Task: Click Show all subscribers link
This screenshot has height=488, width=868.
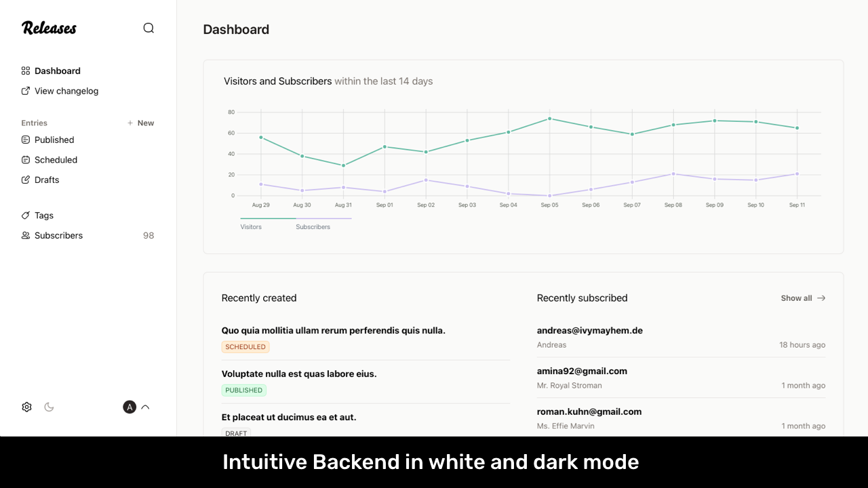Action: click(x=803, y=298)
